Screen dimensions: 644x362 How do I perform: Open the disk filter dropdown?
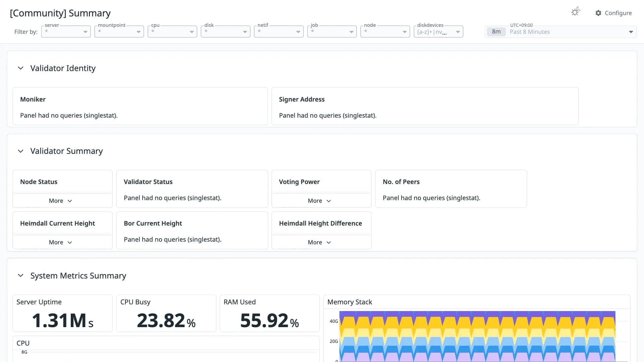[226, 32]
